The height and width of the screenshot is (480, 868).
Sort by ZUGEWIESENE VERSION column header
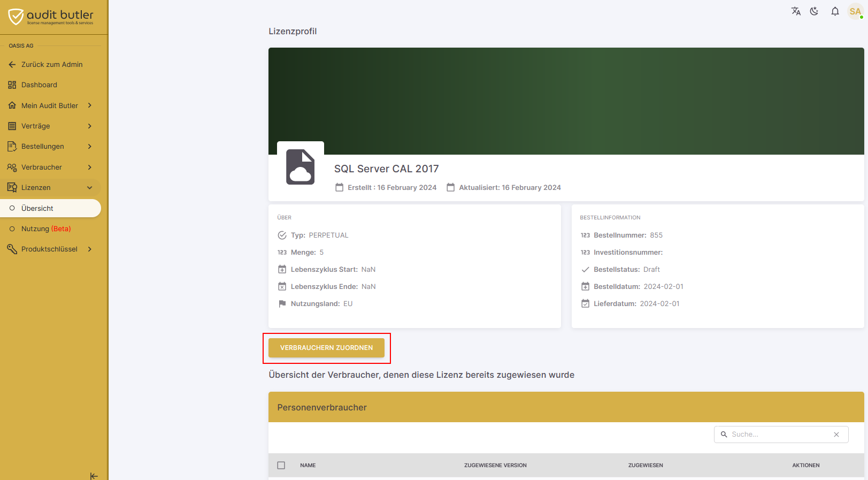495,466
